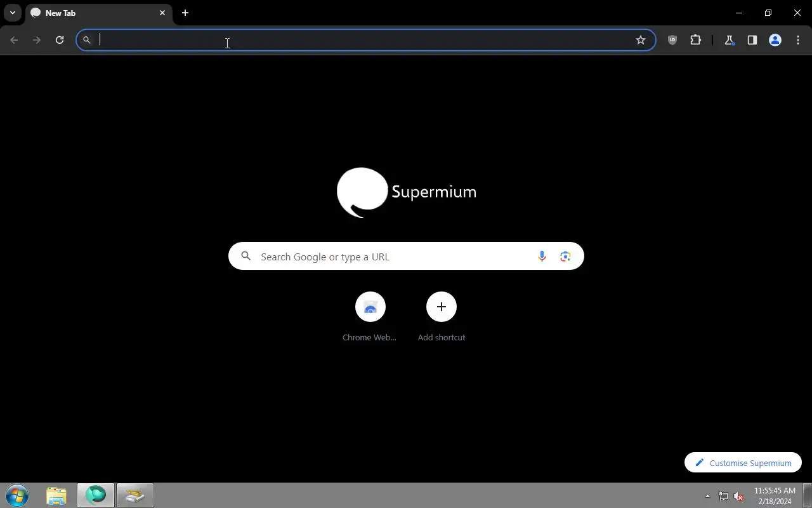This screenshot has width=812, height=508.
Task: Open the network tray icon
Action: [x=723, y=497]
